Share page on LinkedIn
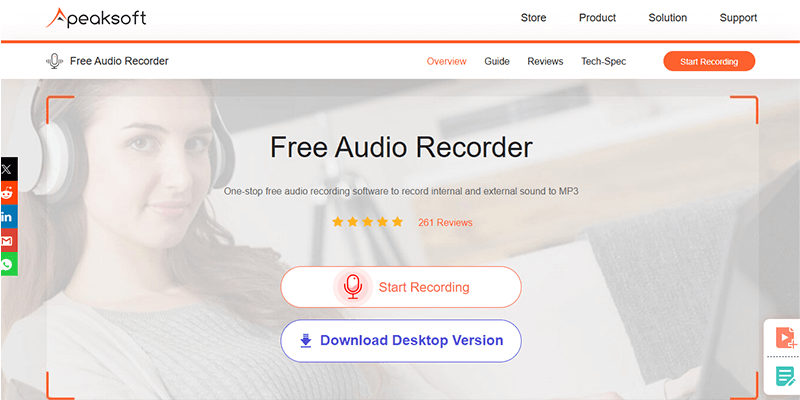 pyautogui.click(x=9, y=217)
